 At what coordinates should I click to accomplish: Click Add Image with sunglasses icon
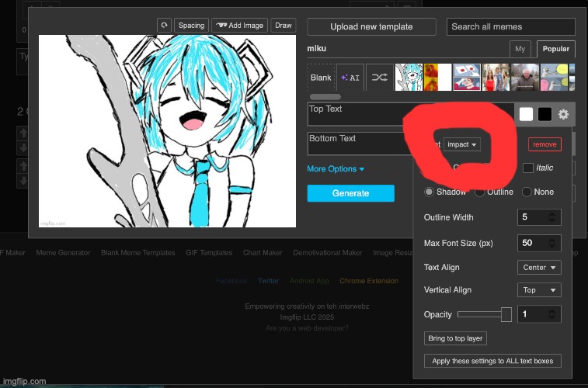[x=238, y=26]
